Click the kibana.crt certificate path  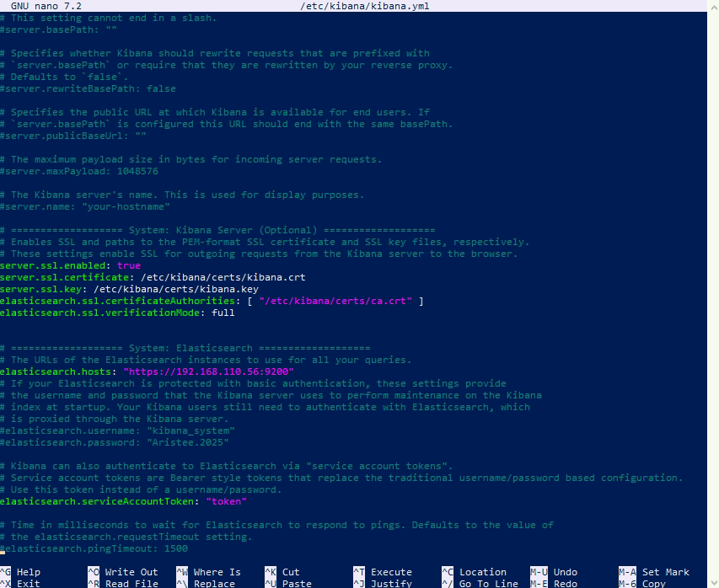223,277
